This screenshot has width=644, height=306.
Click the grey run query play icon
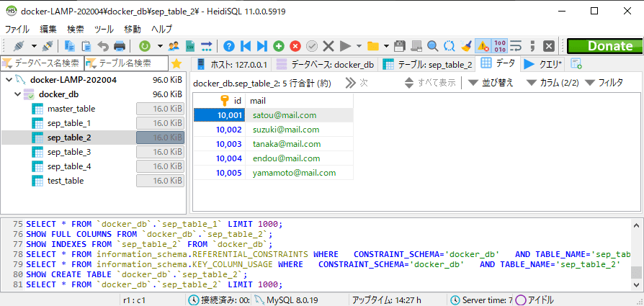coord(345,46)
